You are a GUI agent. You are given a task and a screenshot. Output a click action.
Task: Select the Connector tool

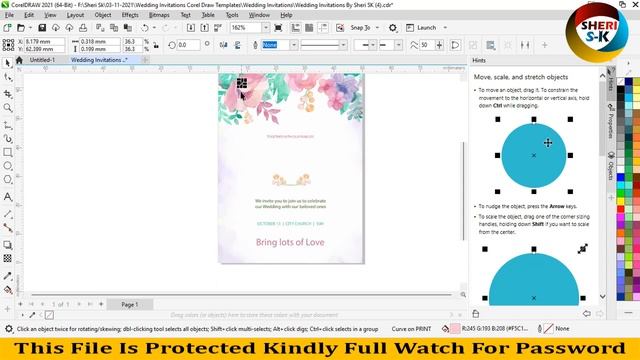7,228
